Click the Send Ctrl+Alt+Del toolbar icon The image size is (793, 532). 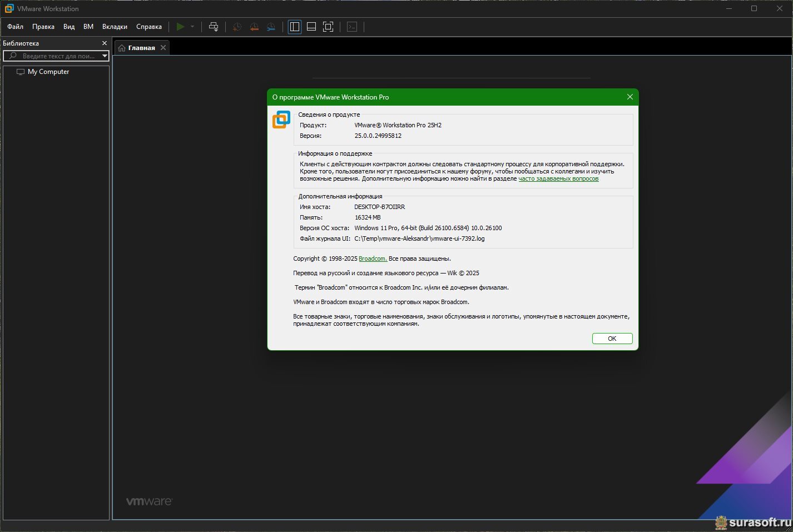(214, 27)
